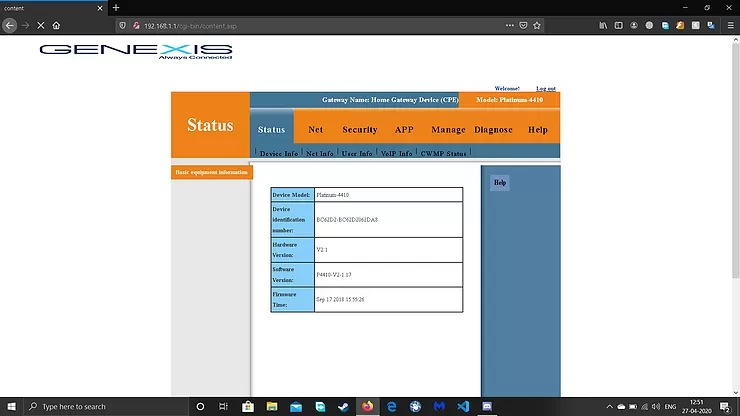
Task: Close the 'content' tab
Action: [x=100, y=8]
